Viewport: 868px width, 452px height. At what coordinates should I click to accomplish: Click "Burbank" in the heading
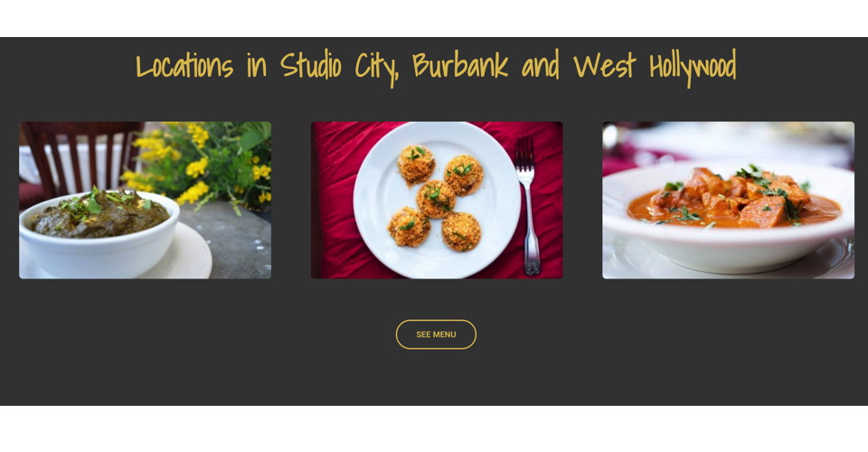tap(460, 66)
